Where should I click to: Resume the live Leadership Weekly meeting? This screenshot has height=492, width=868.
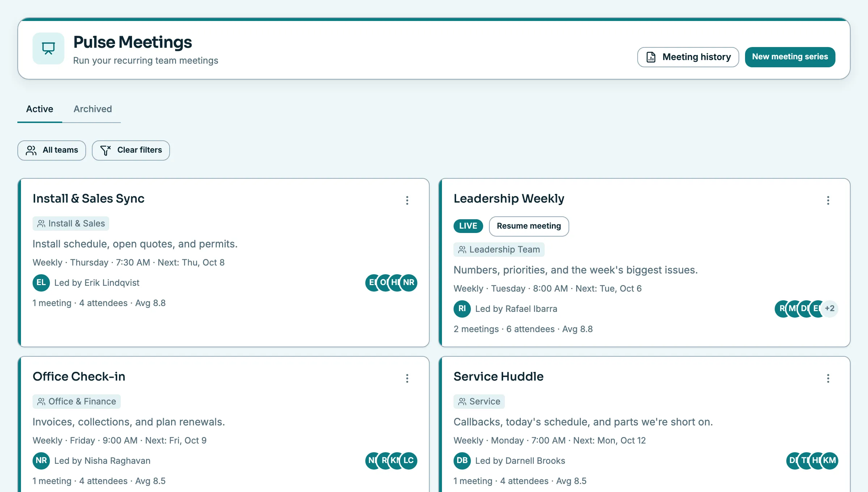(x=529, y=226)
